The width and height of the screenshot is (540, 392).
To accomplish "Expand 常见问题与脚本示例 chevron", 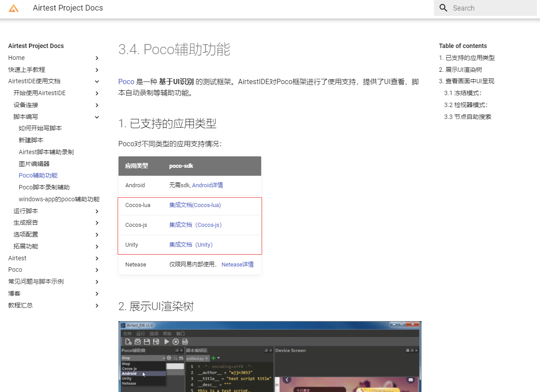I will click(x=97, y=282).
